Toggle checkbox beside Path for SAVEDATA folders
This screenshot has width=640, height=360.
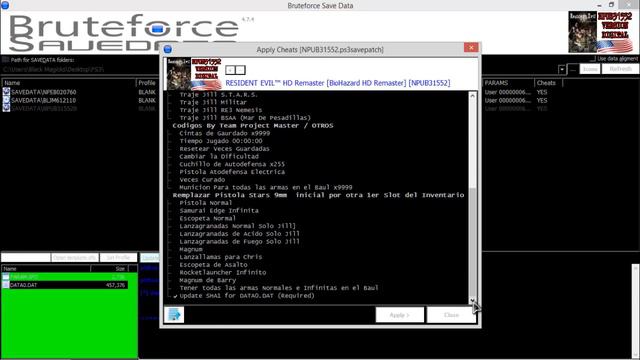[6, 60]
